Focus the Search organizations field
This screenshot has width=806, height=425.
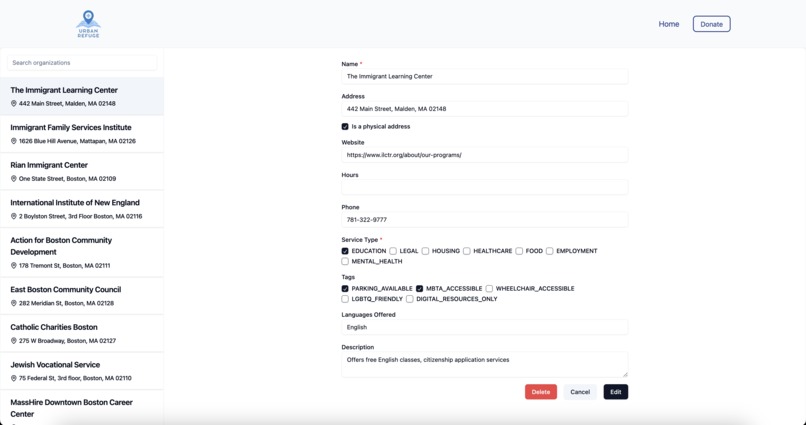82,63
